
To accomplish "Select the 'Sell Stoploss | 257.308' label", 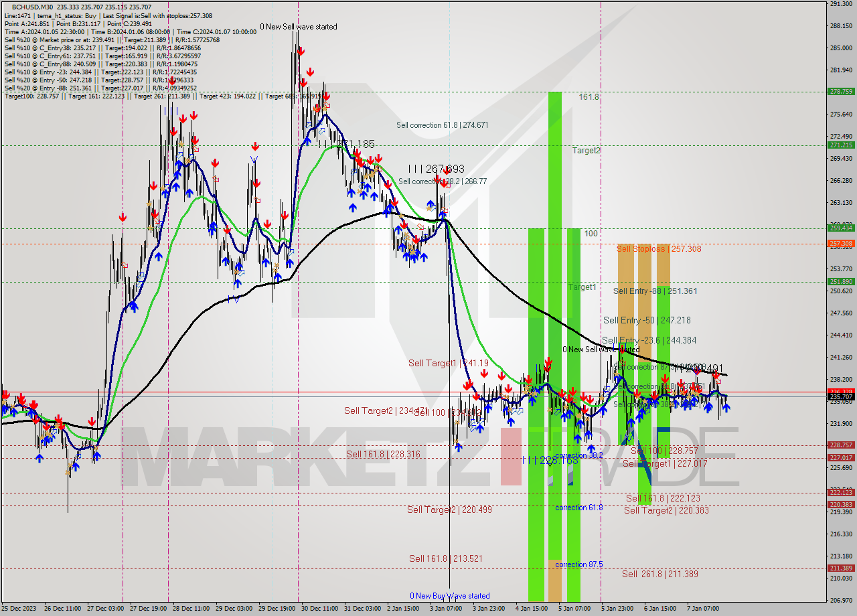I will pyautogui.click(x=659, y=248).
